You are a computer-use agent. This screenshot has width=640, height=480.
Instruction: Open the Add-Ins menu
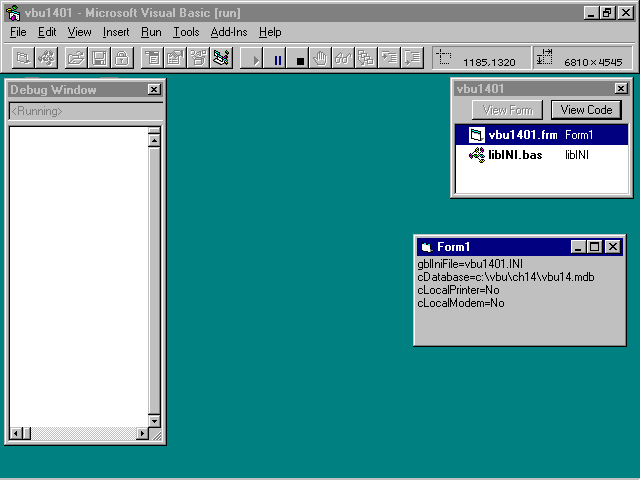[229, 32]
